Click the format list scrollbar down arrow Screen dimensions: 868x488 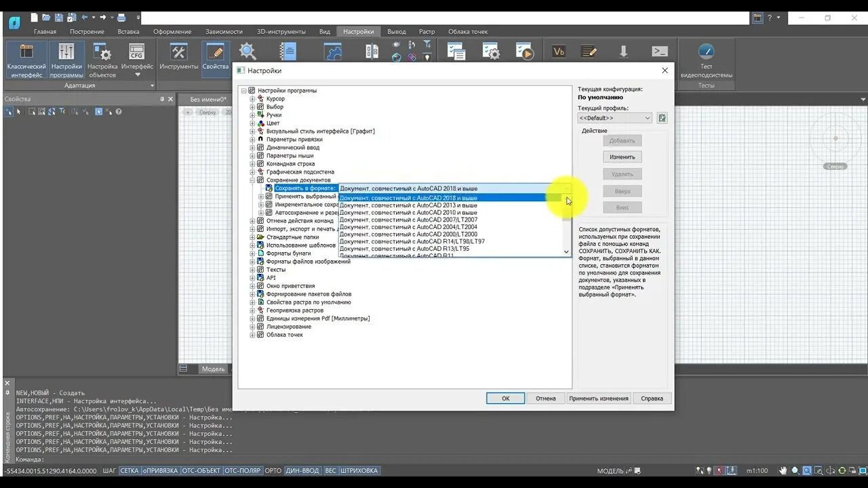[x=567, y=252]
